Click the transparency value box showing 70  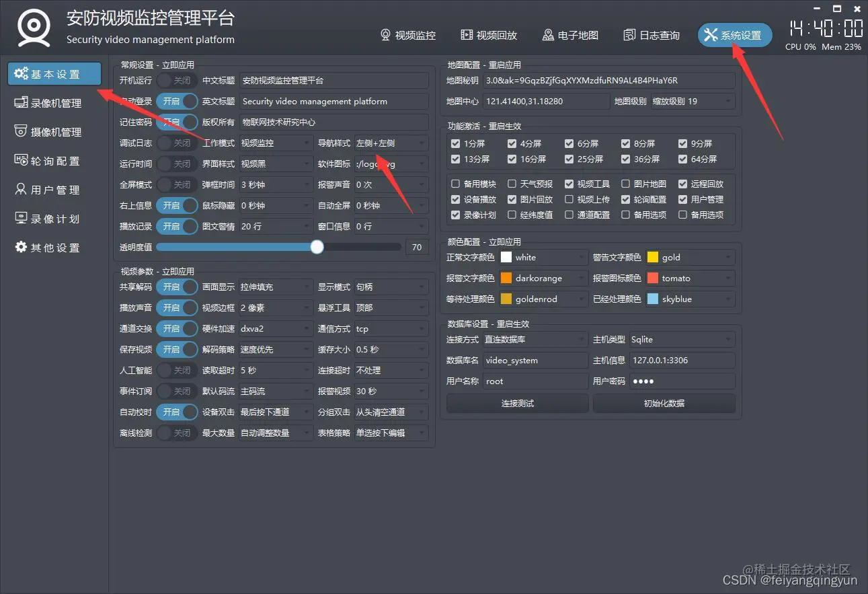tap(417, 247)
